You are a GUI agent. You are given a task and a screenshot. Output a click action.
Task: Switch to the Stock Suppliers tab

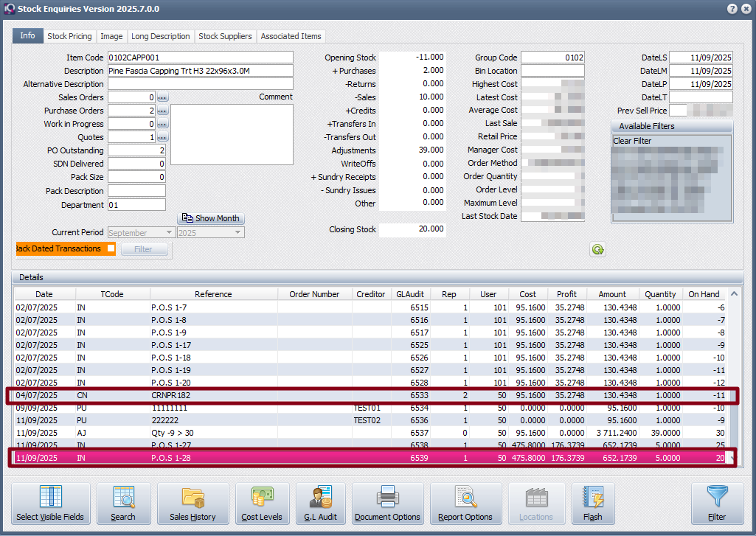point(225,36)
